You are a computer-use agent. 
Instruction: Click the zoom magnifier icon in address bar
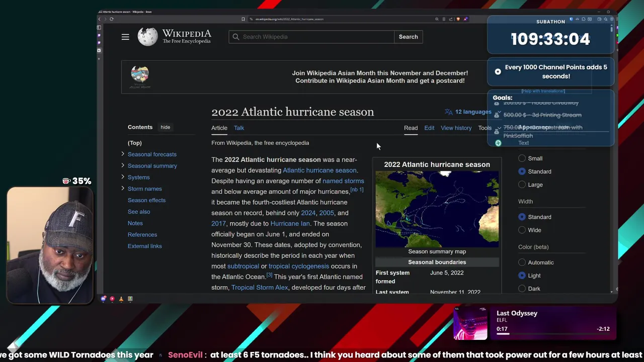[x=437, y=19]
